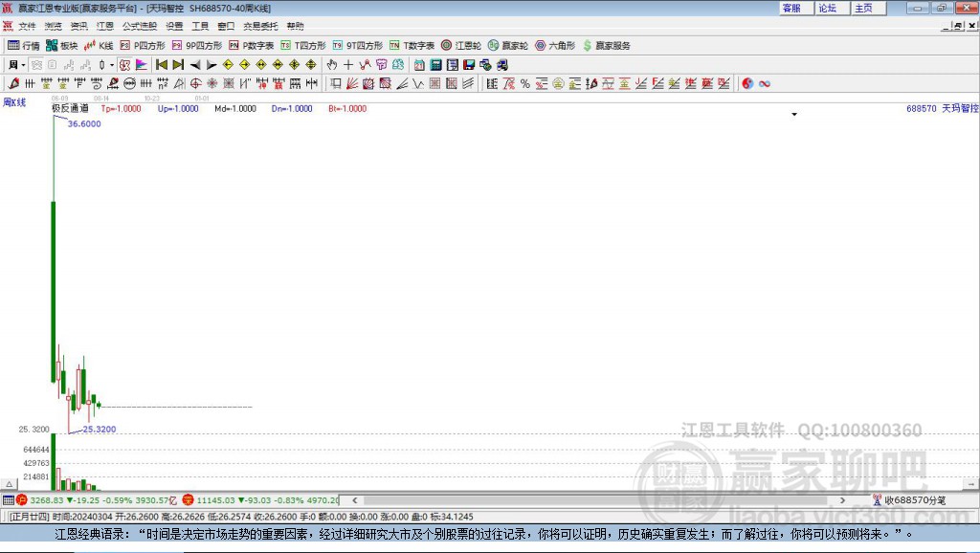Image resolution: width=980 pixels, height=553 pixels.
Task: Open the 浏览 menu
Action: [54, 26]
